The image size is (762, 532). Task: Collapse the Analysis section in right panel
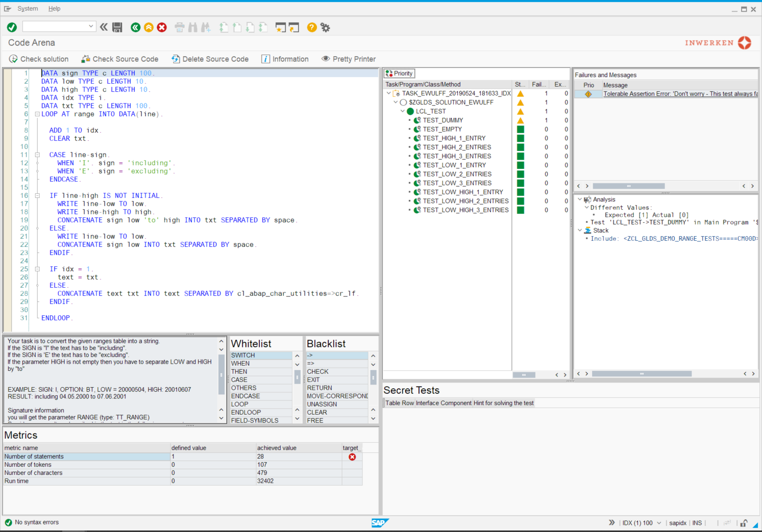(581, 199)
